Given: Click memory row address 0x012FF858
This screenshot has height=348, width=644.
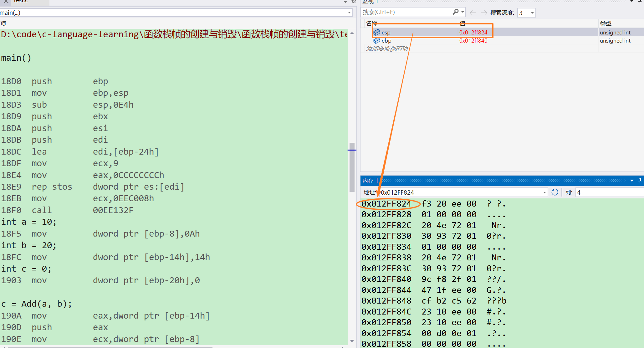Looking at the screenshot, I should coord(386,344).
